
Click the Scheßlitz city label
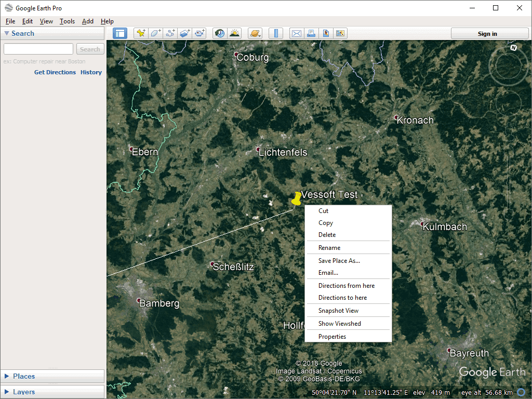pyautogui.click(x=233, y=267)
